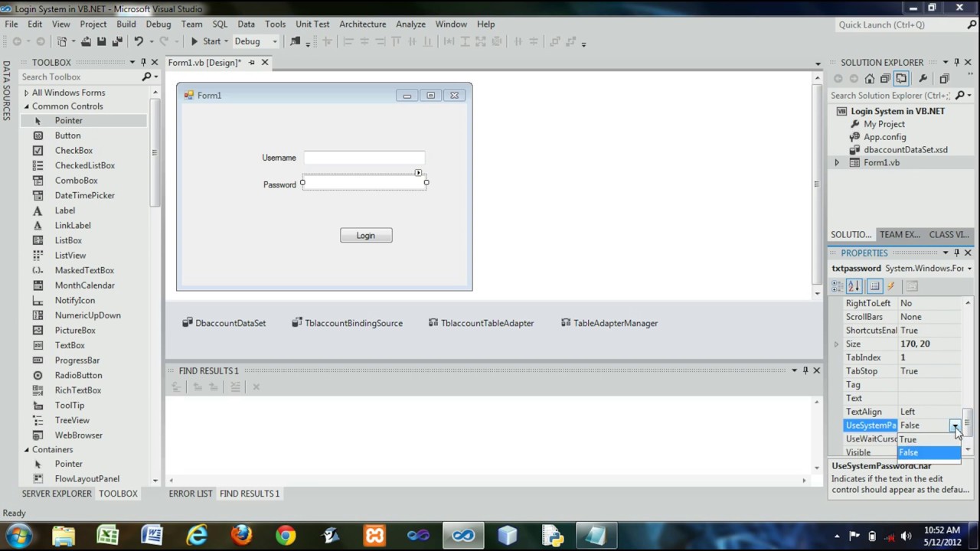Click the Login button on Form1
The image size is (980, 551).
click(x=366, y=236)
